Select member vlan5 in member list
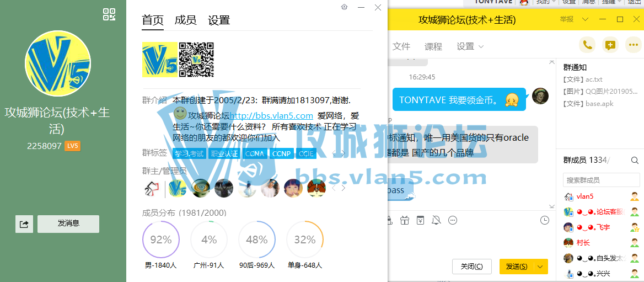The image size is (644, 282). click(x=602, y=196)
